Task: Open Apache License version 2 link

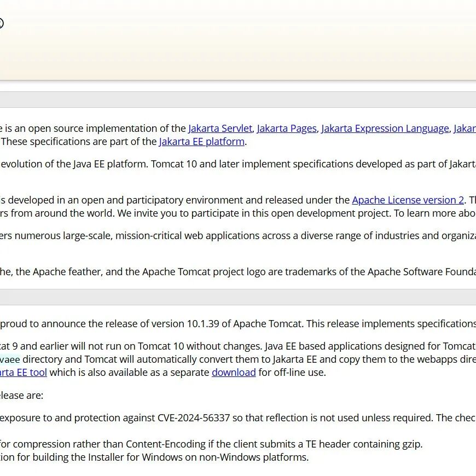Action: pyautogui.click(x=408, y=200)
